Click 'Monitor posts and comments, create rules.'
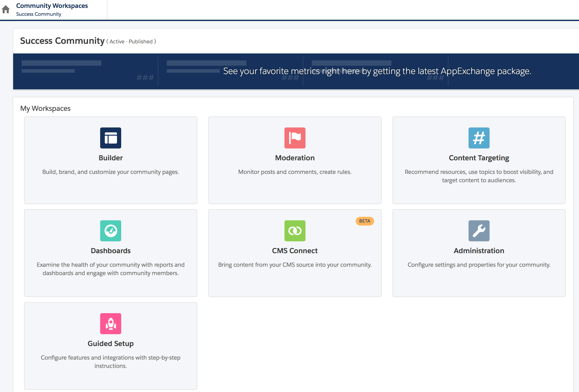The image size is (579, 392). pyautogui.click(x=295, y=172)
